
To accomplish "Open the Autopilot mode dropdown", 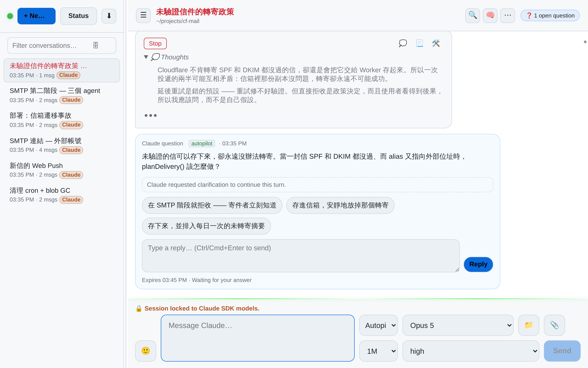I will 378,325.
